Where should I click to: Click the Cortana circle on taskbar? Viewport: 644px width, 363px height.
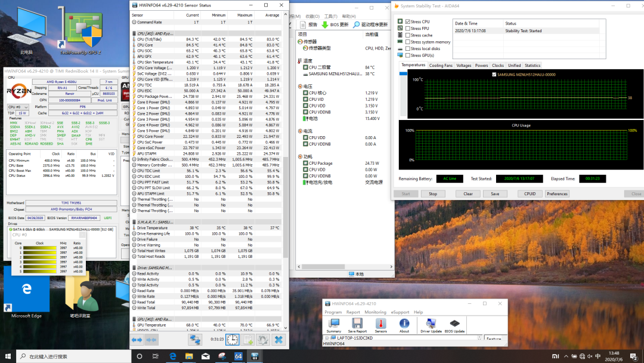(139, 356)
